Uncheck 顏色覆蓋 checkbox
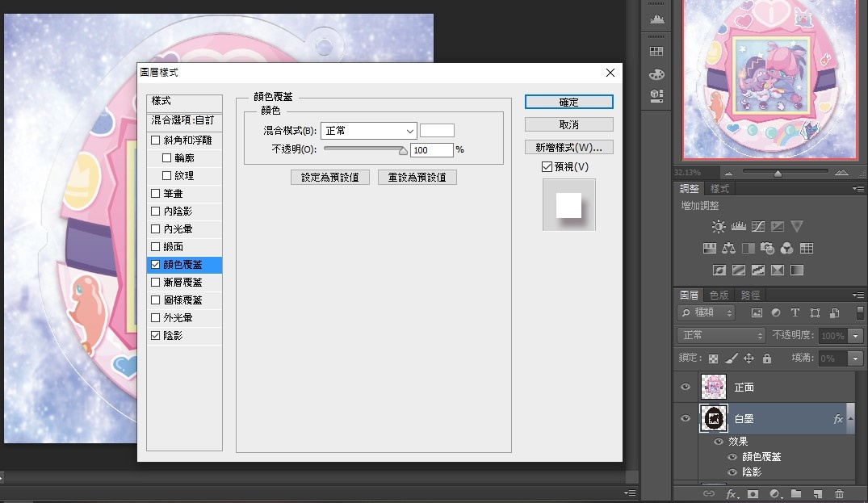 point(156,265)
